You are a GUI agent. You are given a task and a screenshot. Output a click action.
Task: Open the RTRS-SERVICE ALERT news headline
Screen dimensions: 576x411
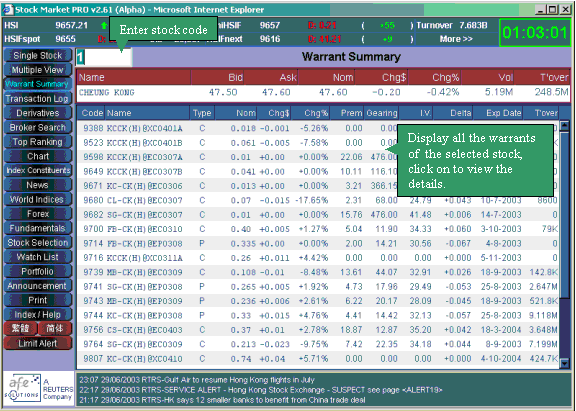coord(261,390)
